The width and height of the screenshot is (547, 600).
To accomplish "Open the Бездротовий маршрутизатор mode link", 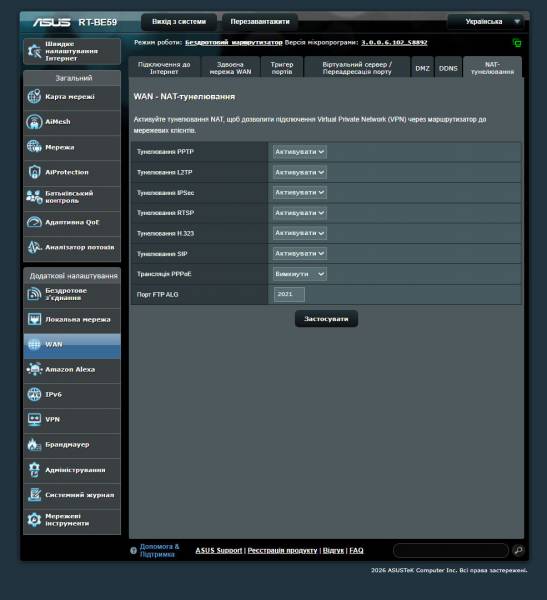I will (x=233, y=42).
